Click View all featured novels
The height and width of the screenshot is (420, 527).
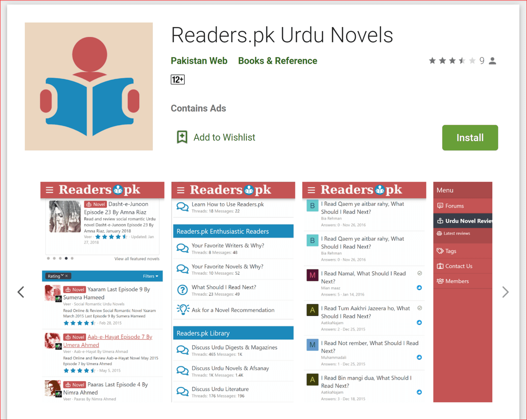point(137,259)
